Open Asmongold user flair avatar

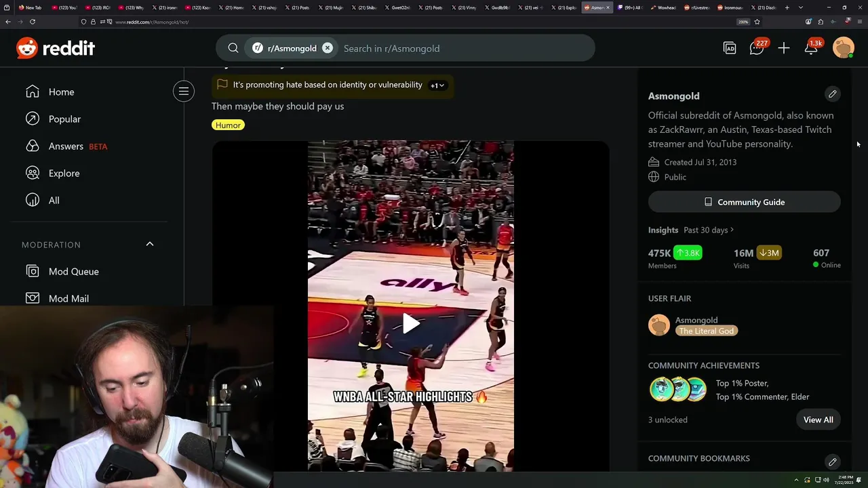(x=659, y=325)
